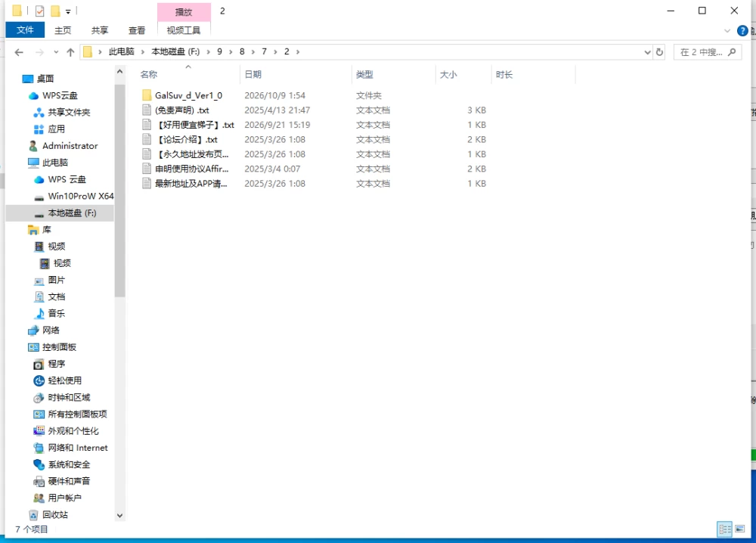Open the GalSuv_d_Ver1_0 folder icon

point(147,95)
